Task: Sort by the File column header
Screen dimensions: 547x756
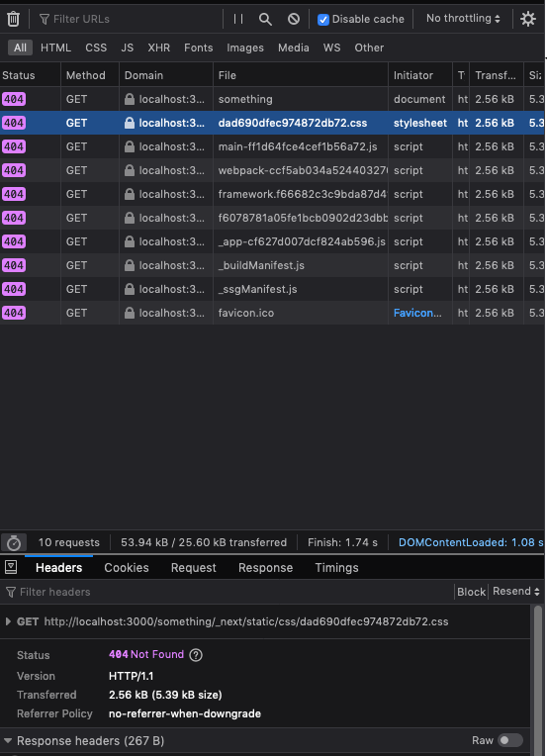Action: [x=301, y=75]
